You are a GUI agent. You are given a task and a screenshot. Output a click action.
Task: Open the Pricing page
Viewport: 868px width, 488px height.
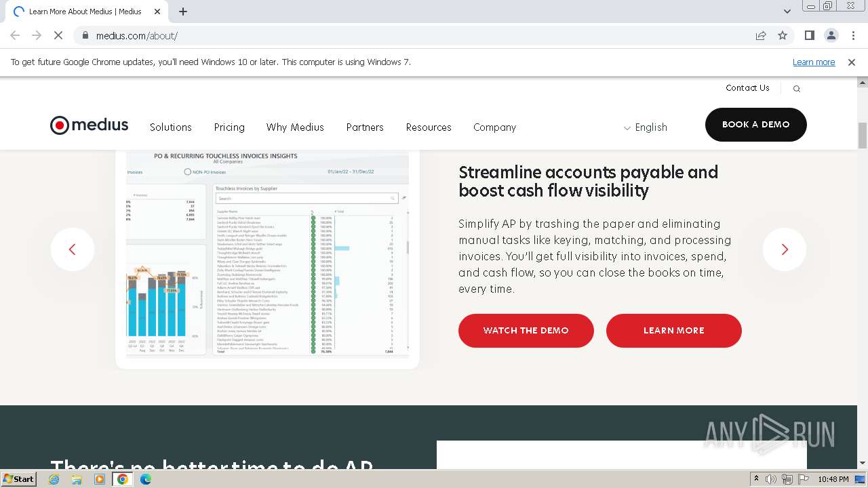(229, 127)
